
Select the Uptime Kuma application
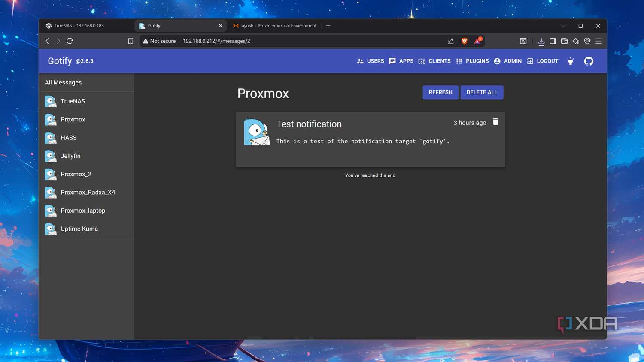point(86,229)
